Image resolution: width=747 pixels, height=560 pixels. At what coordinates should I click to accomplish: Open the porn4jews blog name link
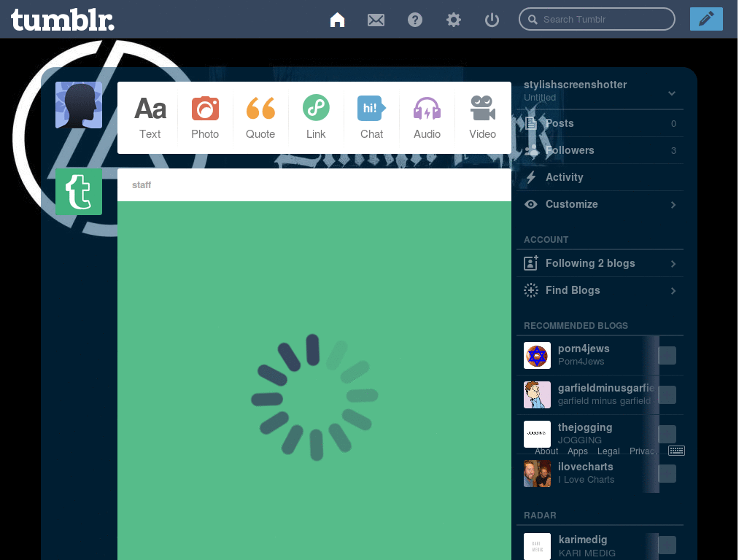pos(584,349)
